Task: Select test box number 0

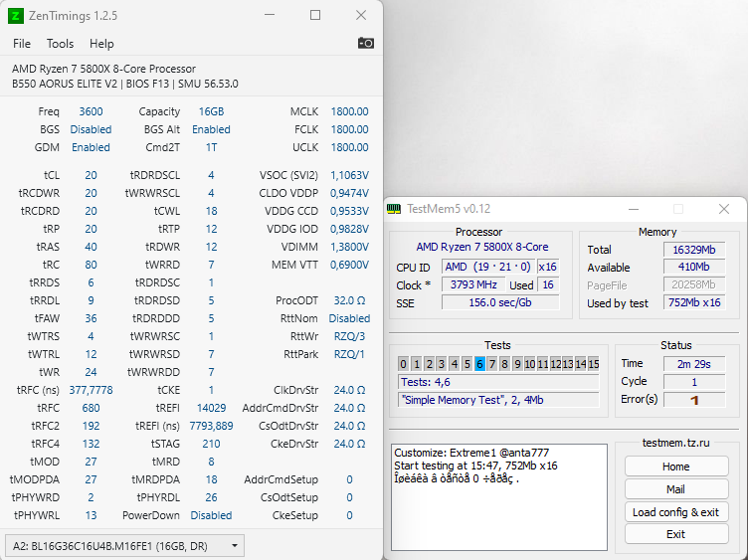Action: pyautogui.click(x=404, y=364)
